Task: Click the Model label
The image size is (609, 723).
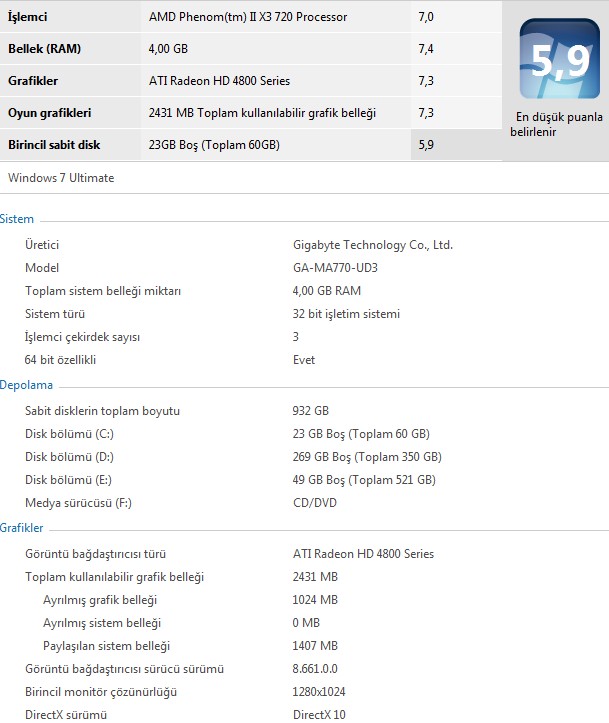Action: [42, 267]
